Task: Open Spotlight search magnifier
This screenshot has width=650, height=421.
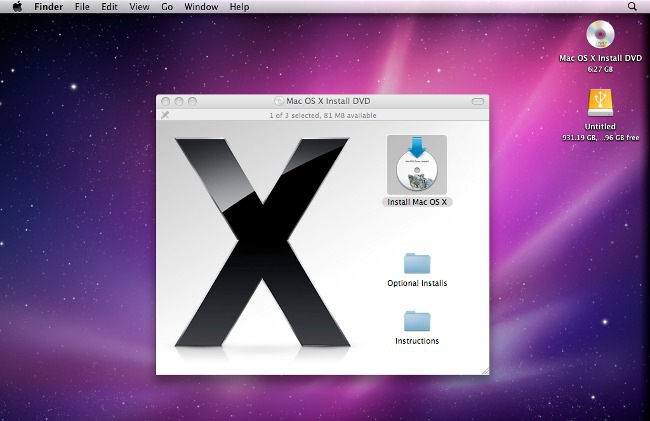Action: [632, 7]
